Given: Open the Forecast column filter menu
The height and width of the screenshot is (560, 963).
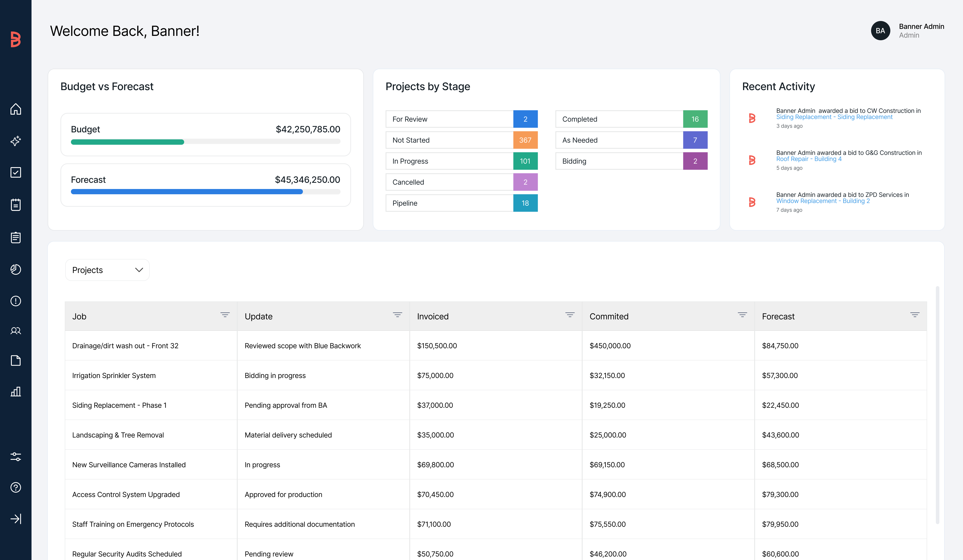Looking at the screenshot, I should [x=914, y=315].
